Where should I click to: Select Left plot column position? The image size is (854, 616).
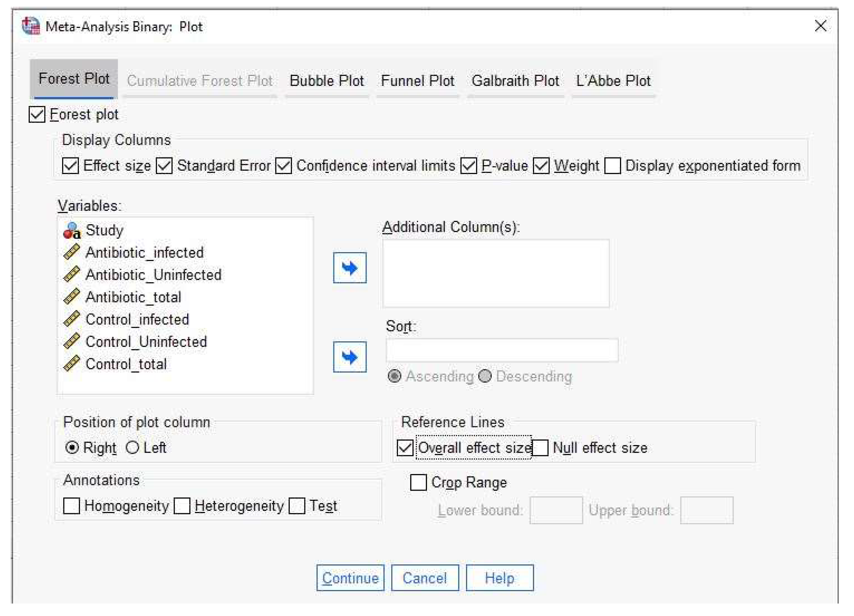pyautogui.click(x=133, y=447)
